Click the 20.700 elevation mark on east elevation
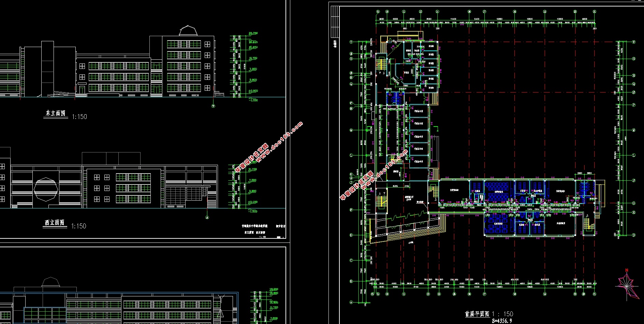This screenshot has height=324, width=644. point(253,33)
